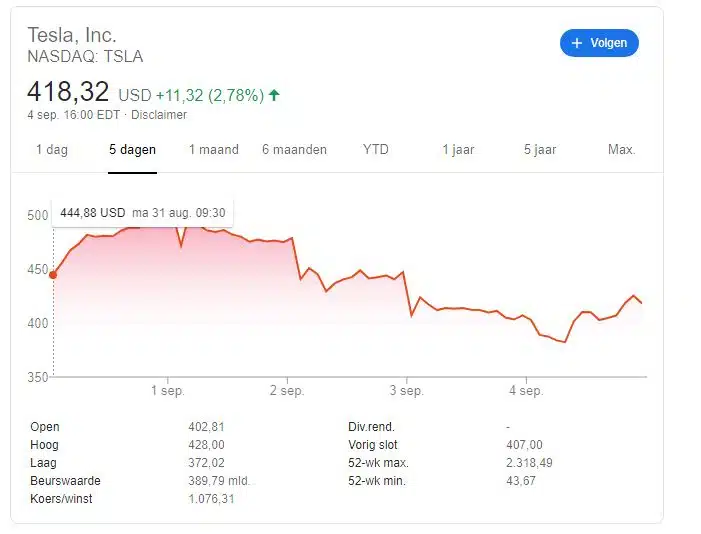Select the Max. chart range
Screen dimensions: 701x534
click(x=621, y=150)
